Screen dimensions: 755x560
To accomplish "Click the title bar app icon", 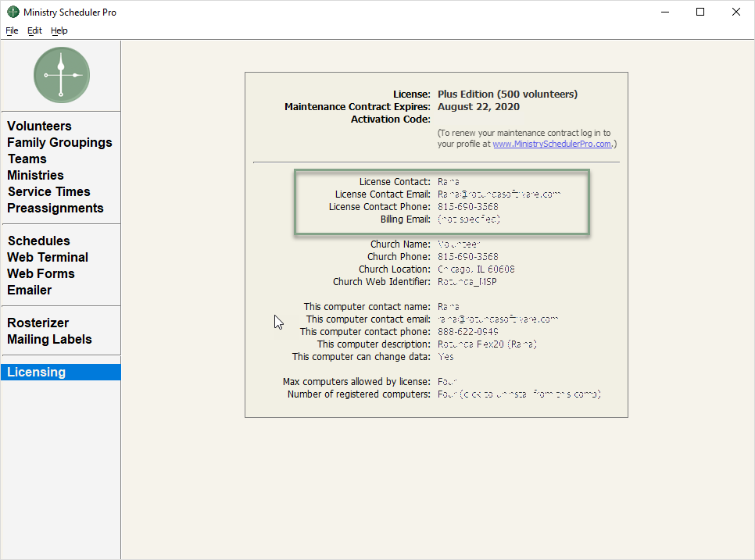I will 13,12.
